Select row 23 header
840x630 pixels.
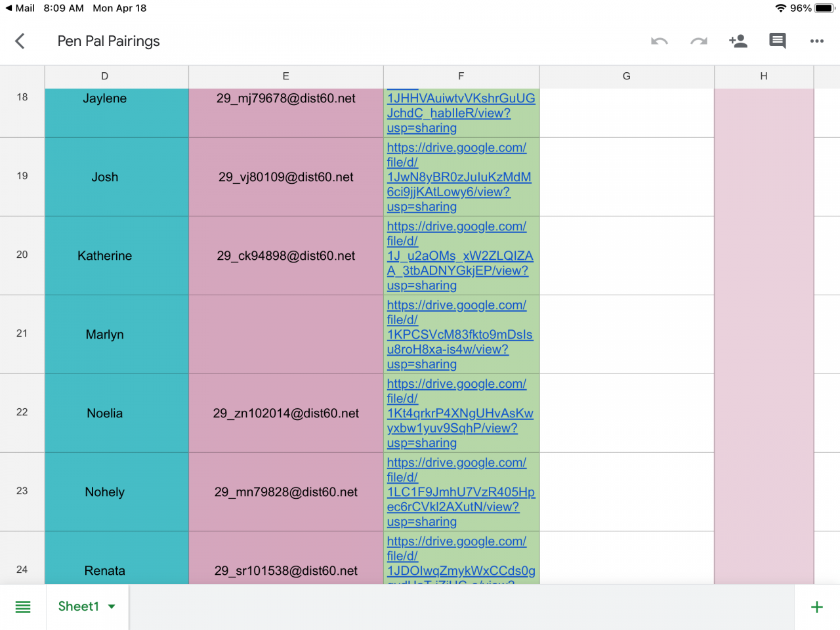pos(22,491)
